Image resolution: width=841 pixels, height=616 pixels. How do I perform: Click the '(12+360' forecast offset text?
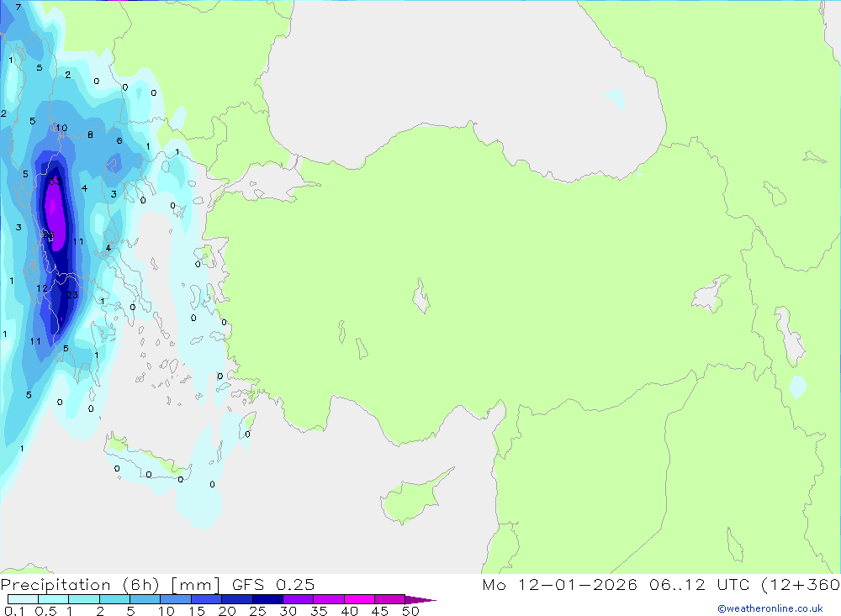coord(801,585)
